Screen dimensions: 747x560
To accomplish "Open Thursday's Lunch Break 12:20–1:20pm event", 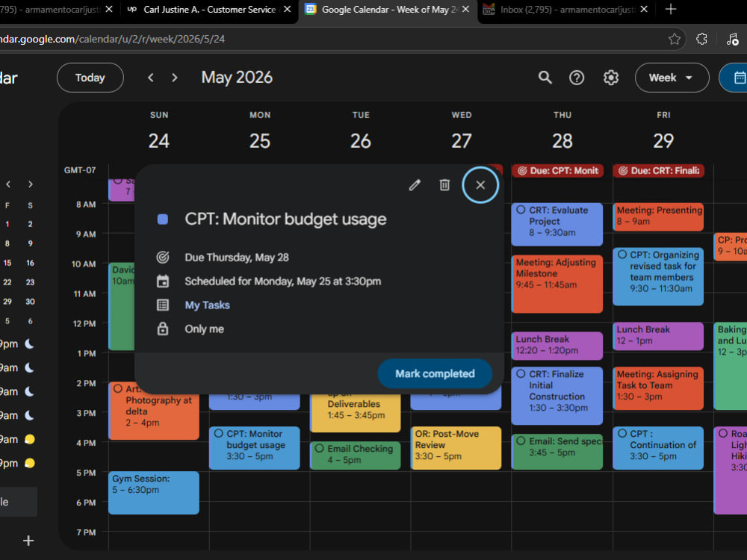I will (557, 345).
